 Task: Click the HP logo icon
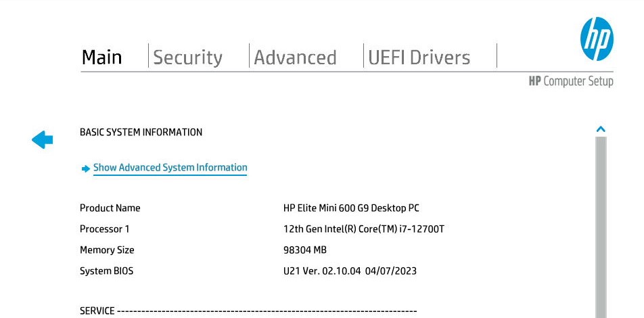[596, 39]
